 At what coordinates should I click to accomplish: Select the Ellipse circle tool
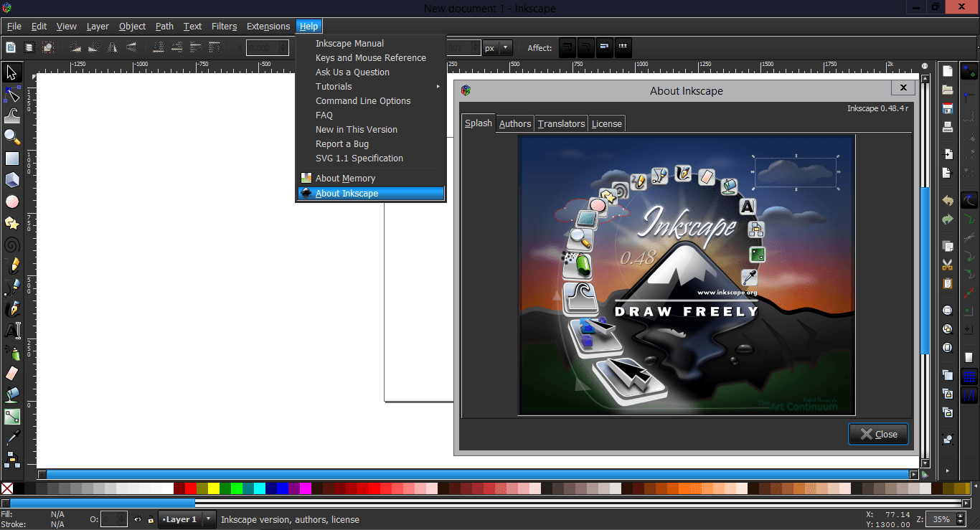pyautogui.click(x=11, y=202)
